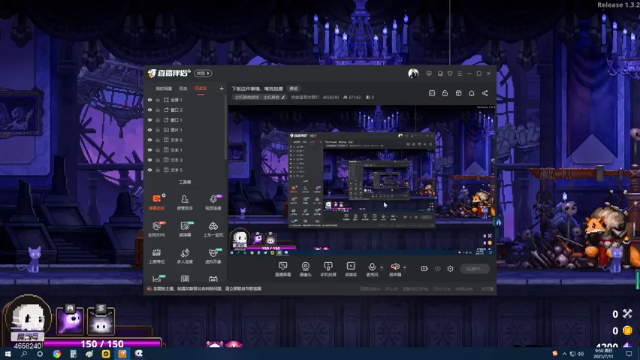Click the list panel icon above preview
The height and width of the screenshot is (360, 640).
click(432, 93)
